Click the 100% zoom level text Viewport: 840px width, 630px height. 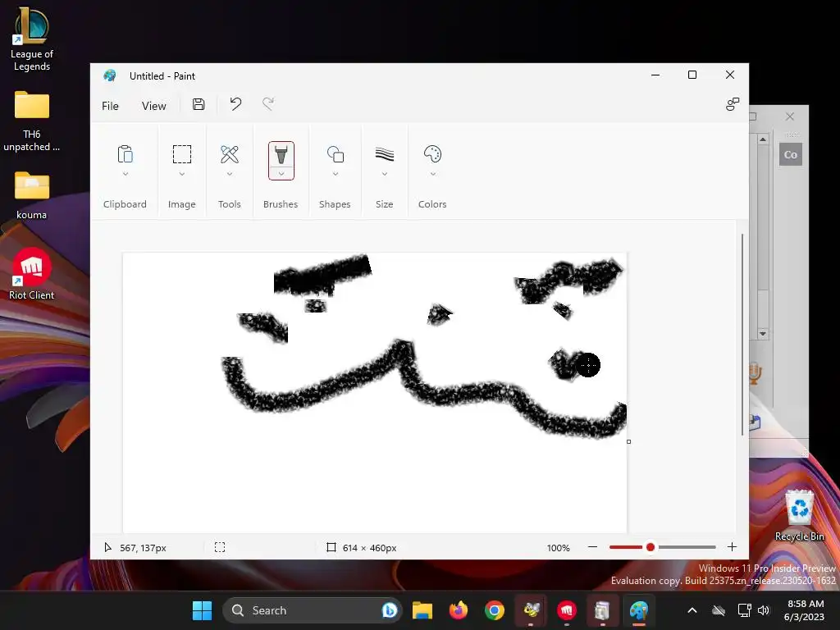pos(558,547)
